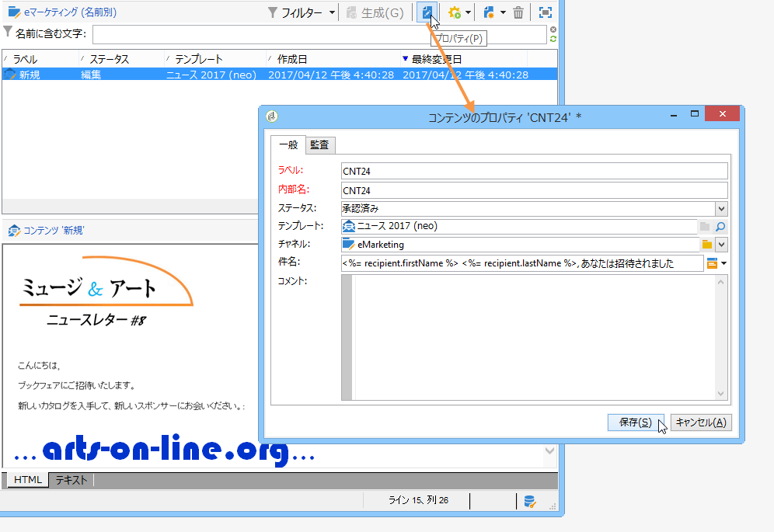Open the ステータス combo box 承認済み
Screen dimensions: 774x532
click(x=528, y=208)
